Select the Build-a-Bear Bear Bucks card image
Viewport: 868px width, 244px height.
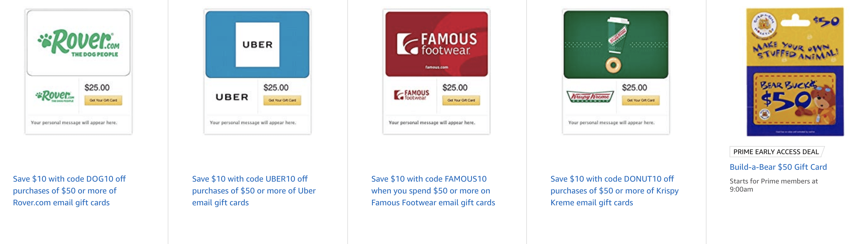795,72
